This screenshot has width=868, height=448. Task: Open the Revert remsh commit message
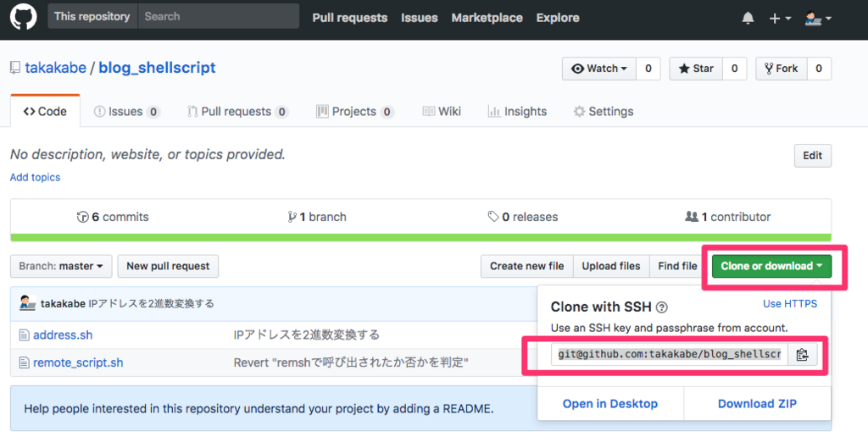pyautogui.click(x=351, y=362)
